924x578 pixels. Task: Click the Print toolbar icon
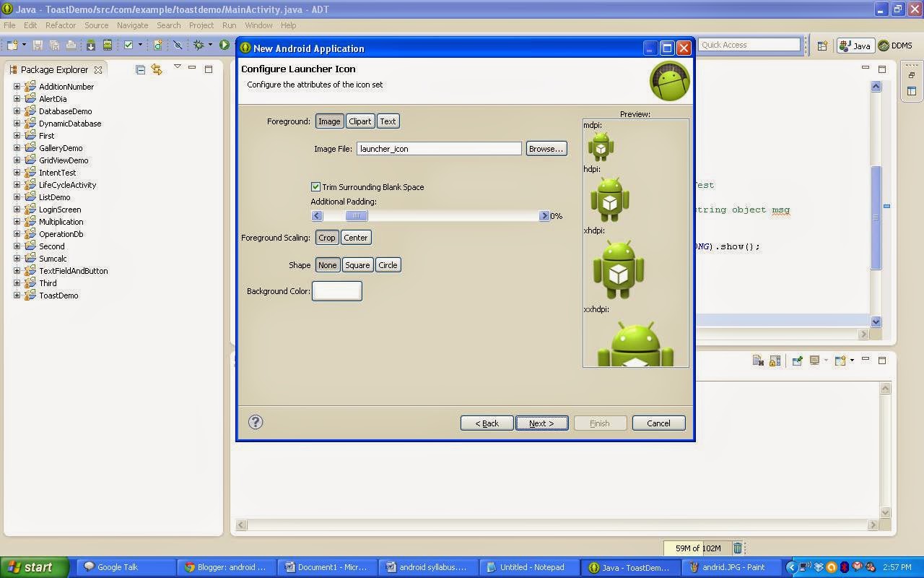click(71, 45)
